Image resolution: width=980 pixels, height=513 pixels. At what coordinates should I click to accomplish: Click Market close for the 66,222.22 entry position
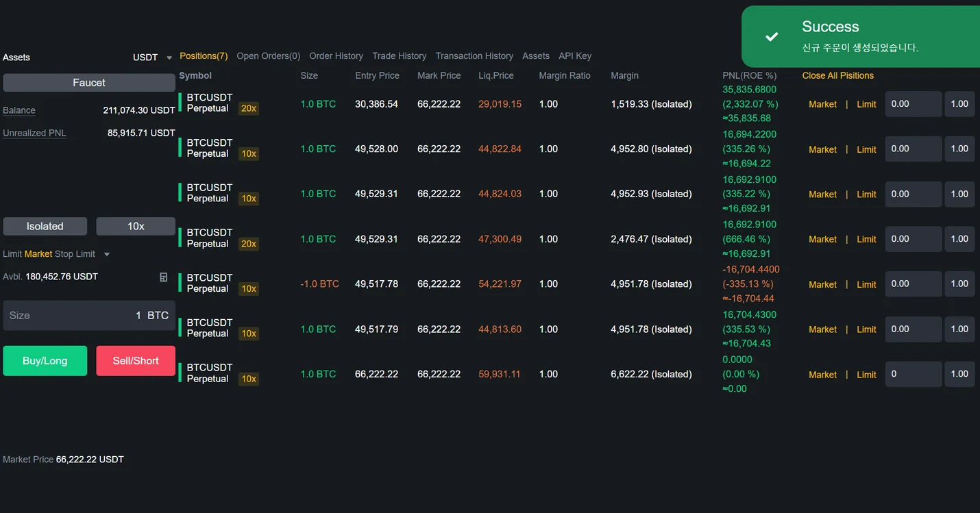coord(822,375)
